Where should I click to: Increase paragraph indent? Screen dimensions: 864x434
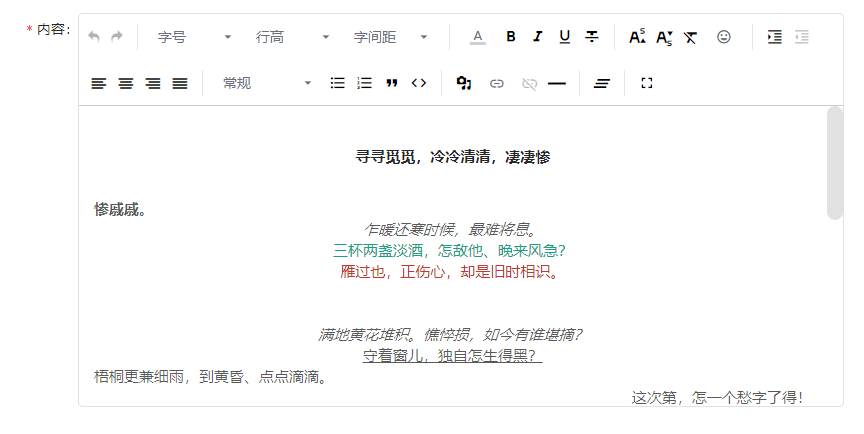(x=775, y=37)
